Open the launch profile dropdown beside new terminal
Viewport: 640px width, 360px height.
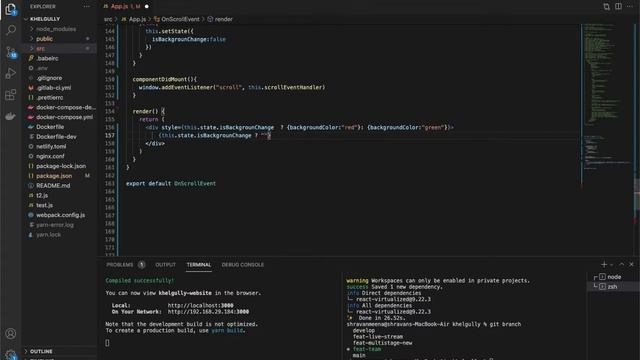611,265
